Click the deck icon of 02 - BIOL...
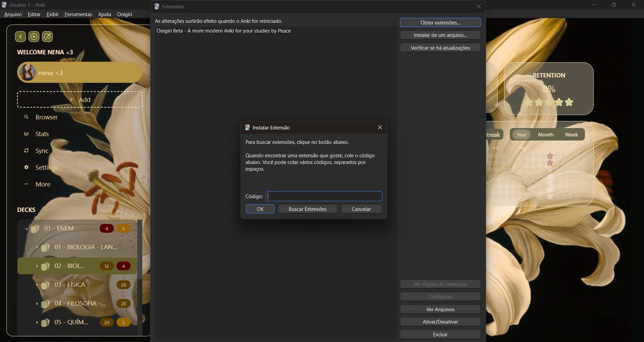The width and height of the screenshot is (644, 342). coord(46,266)
